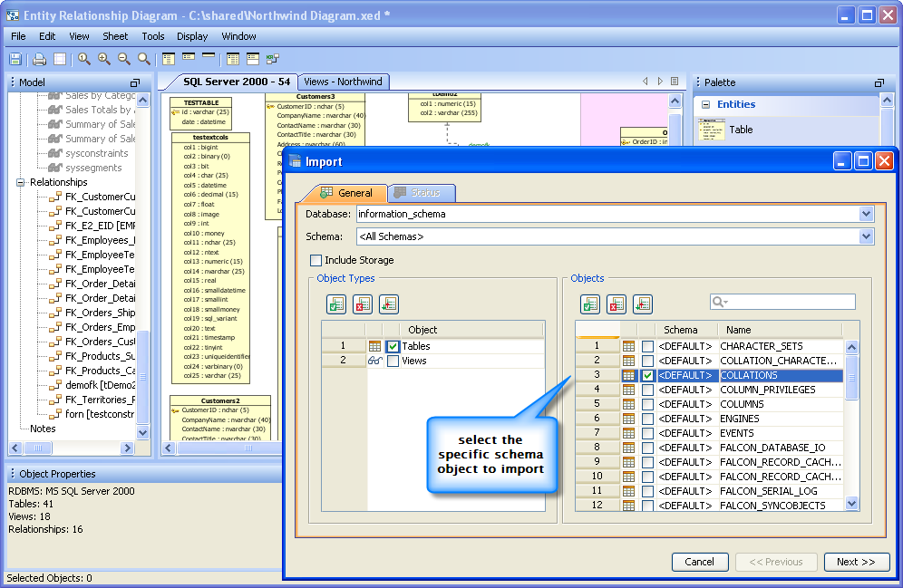Collapse the Entities palette section
This screenshot has height=588, width=903.
click(705, 105)
